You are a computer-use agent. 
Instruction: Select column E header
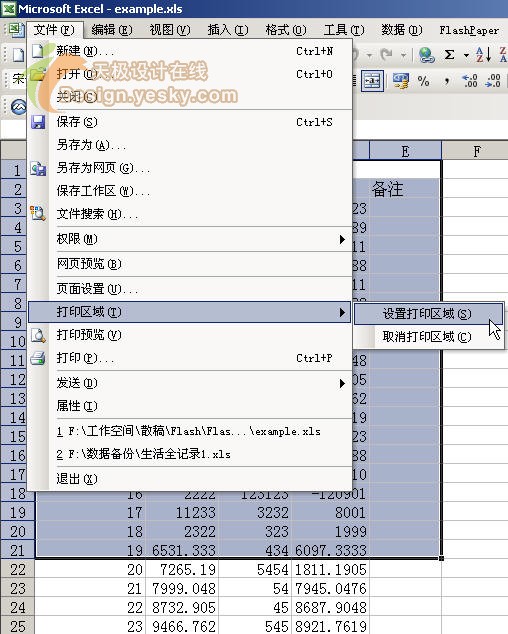[x=405, y=151]
